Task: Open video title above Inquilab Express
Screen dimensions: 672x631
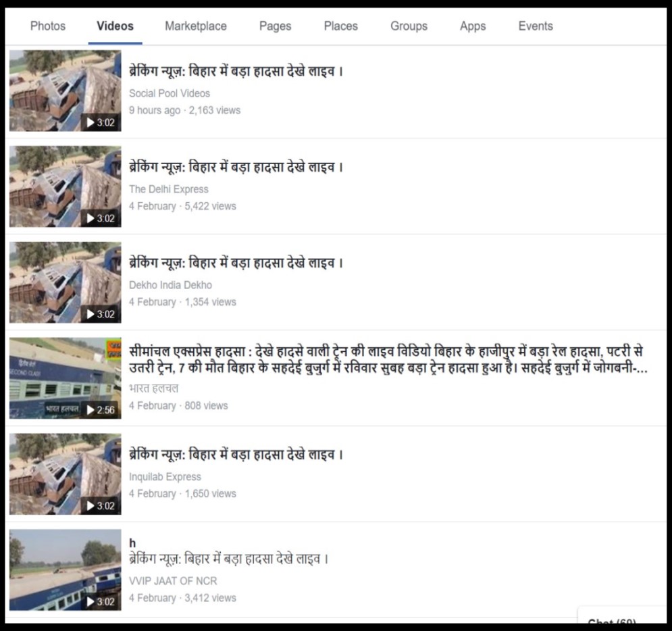Action: (x=236, y=455)
